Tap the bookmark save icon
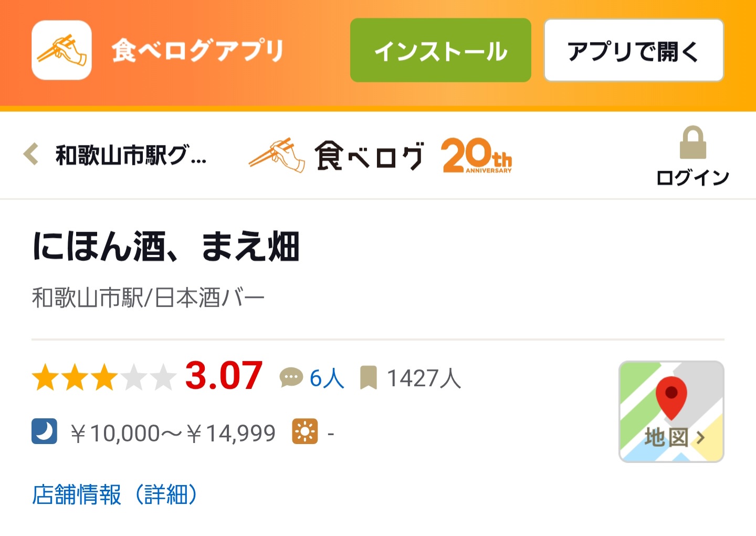756x536 pixels. (369, 378)
